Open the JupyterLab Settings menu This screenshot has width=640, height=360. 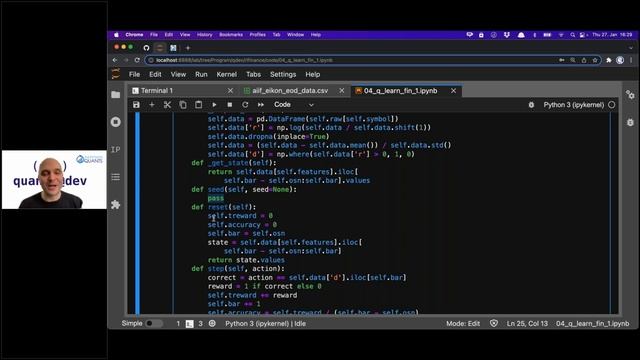point(283,74)
